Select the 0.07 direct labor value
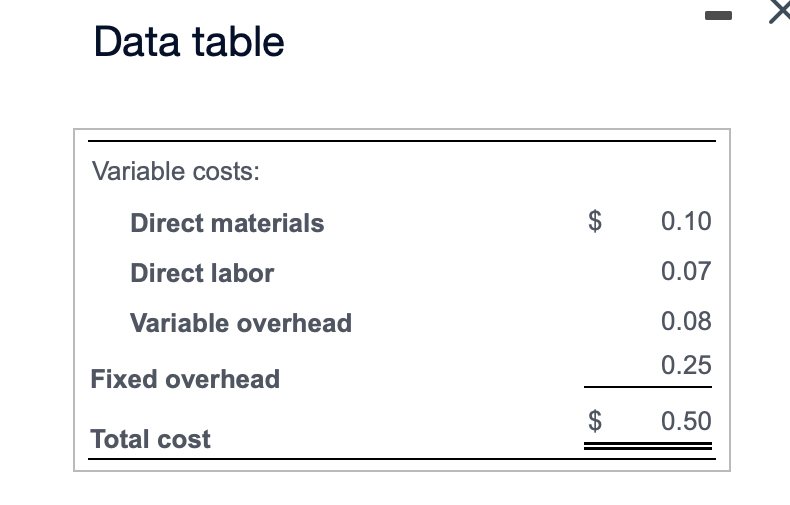The height and width of the screenshot is (505, 790). (x=686, y=271)
